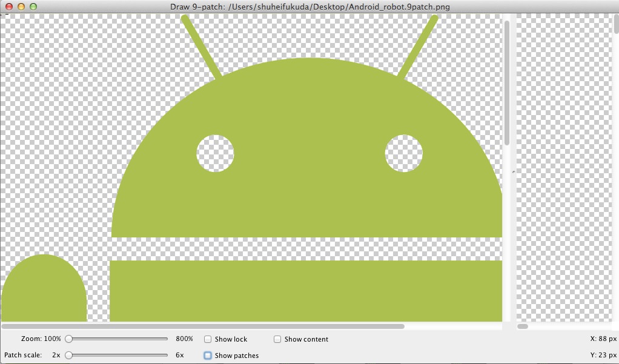
Task: Click the 6x patch scale label
Action: pyautogui.click(x=180, y=355)
